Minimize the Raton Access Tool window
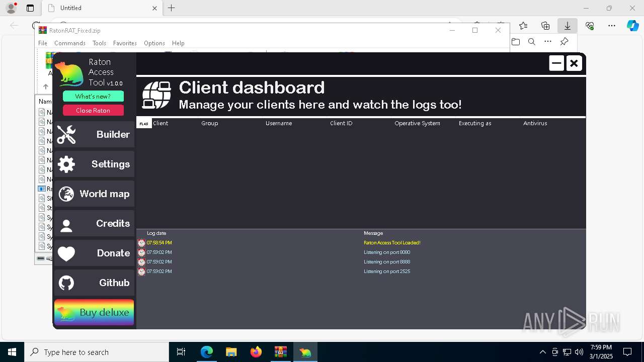This screenshot has height=362, width=644. point(556,63)
